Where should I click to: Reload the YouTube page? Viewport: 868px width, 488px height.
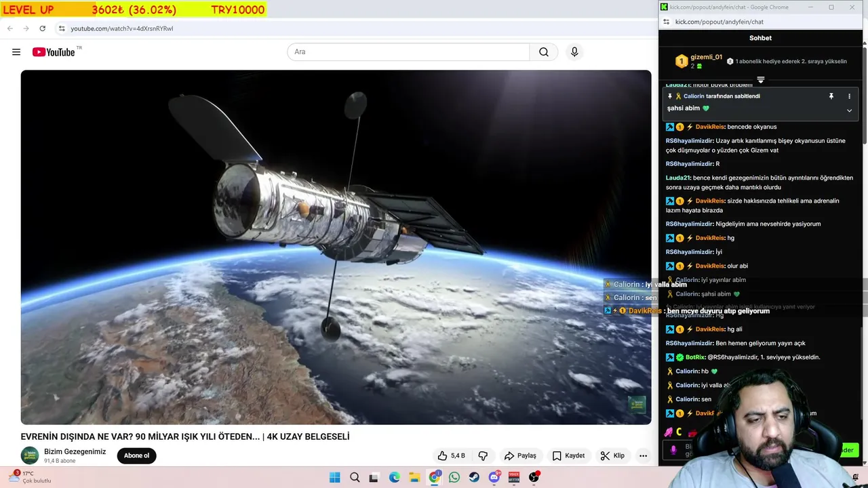(42, 28)
